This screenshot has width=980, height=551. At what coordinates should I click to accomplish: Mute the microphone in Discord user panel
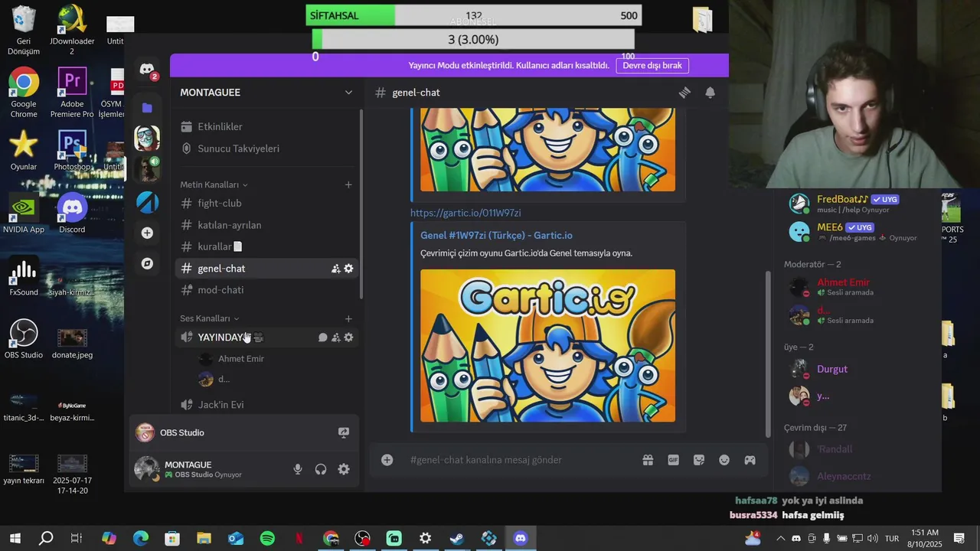tap(298, 469)
